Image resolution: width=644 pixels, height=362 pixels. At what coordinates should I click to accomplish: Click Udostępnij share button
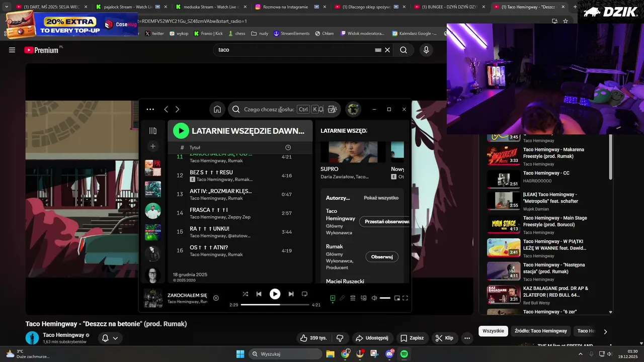click(x=372, y=338)
